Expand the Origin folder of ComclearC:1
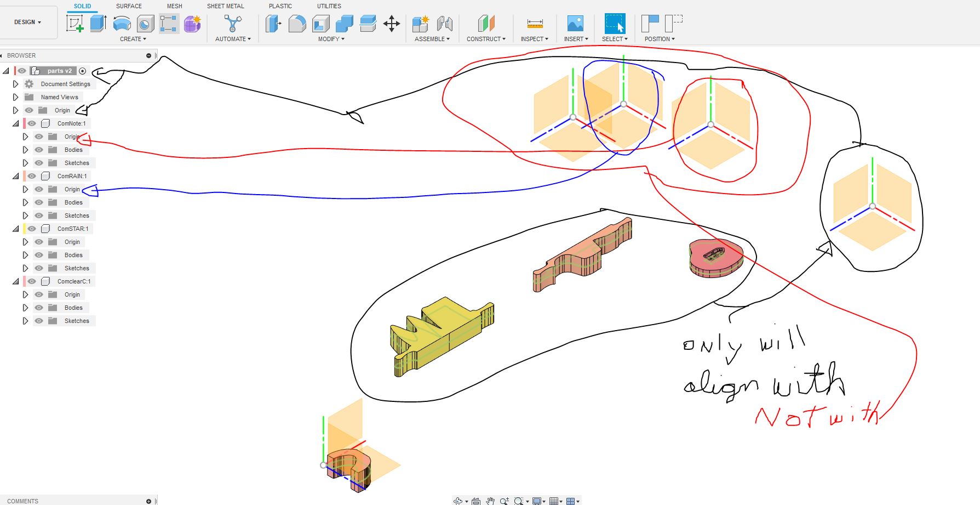Viewport: 980px width, 505px height. [x=25, y=294]
